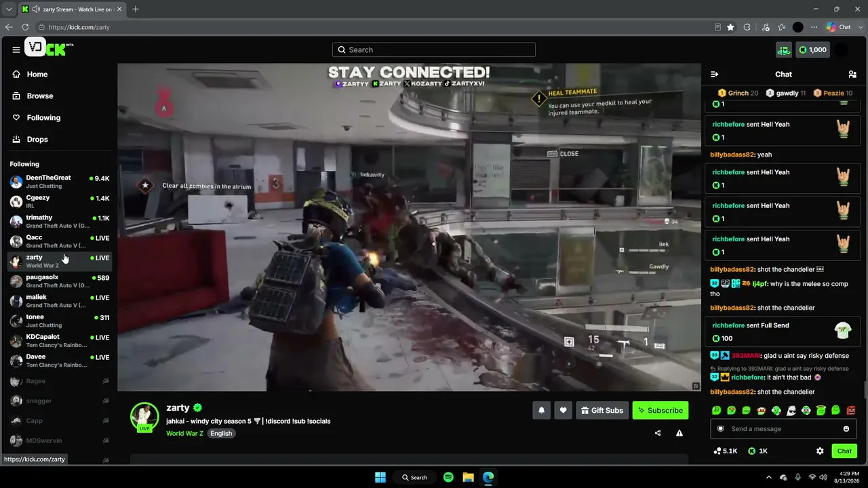Open Qacc's live channel
Image resolution: width=868 pixels, height=488 pixels.
coord(60,241)
